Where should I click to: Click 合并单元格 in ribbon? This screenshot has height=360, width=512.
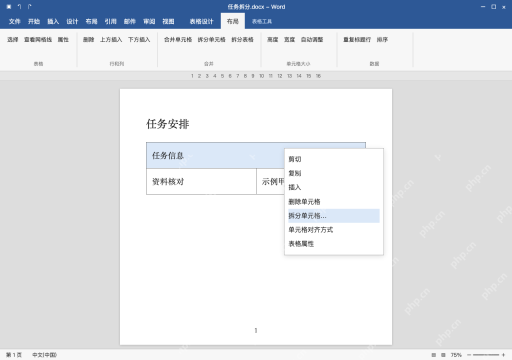click(178, 40)
